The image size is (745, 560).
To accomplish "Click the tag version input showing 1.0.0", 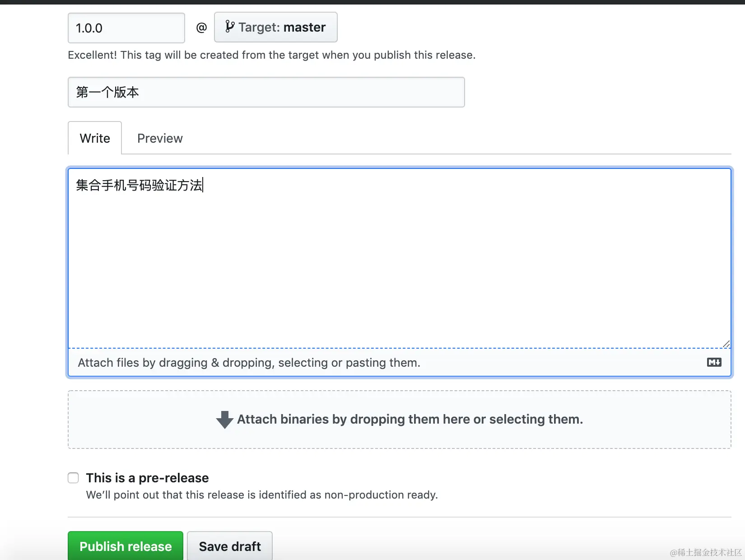I will click(x=126, y=28).
